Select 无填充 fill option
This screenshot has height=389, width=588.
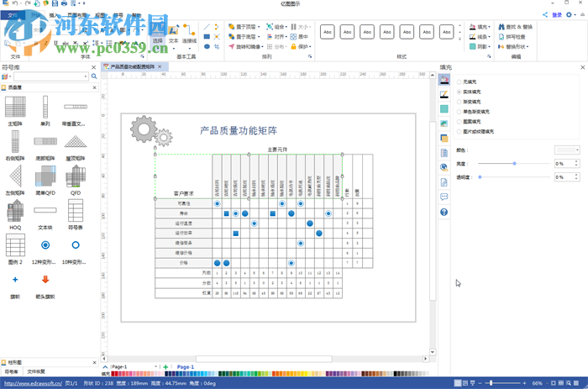[466, 81]
